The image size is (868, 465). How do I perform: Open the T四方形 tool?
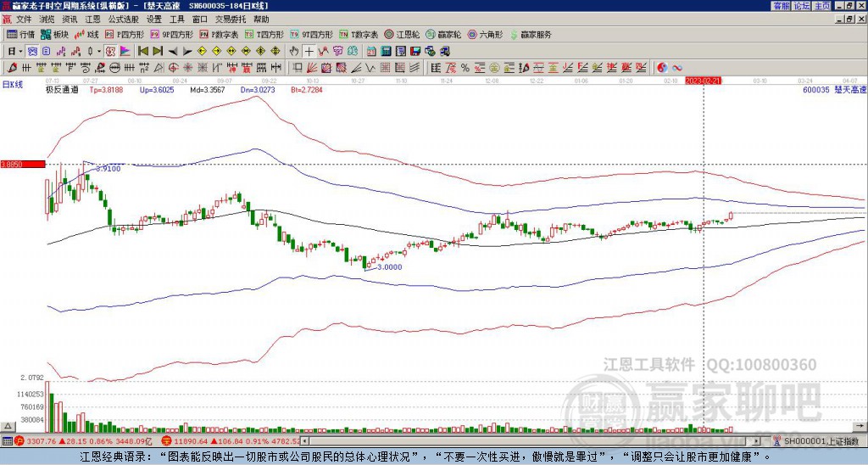coord(264,34)
